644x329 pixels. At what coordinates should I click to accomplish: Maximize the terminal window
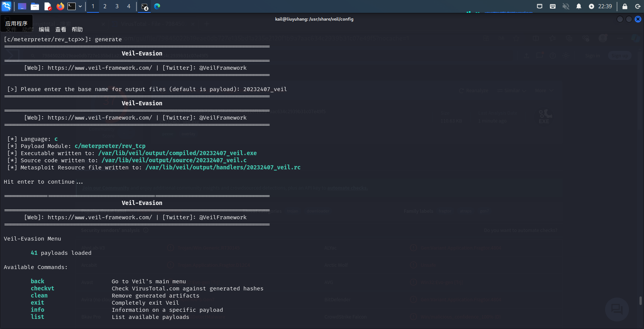point(629,19)
